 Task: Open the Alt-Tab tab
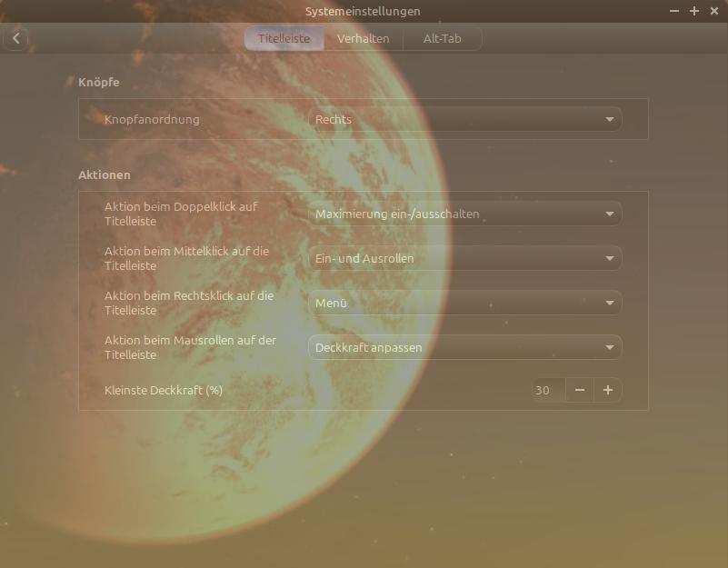(442, 38)
